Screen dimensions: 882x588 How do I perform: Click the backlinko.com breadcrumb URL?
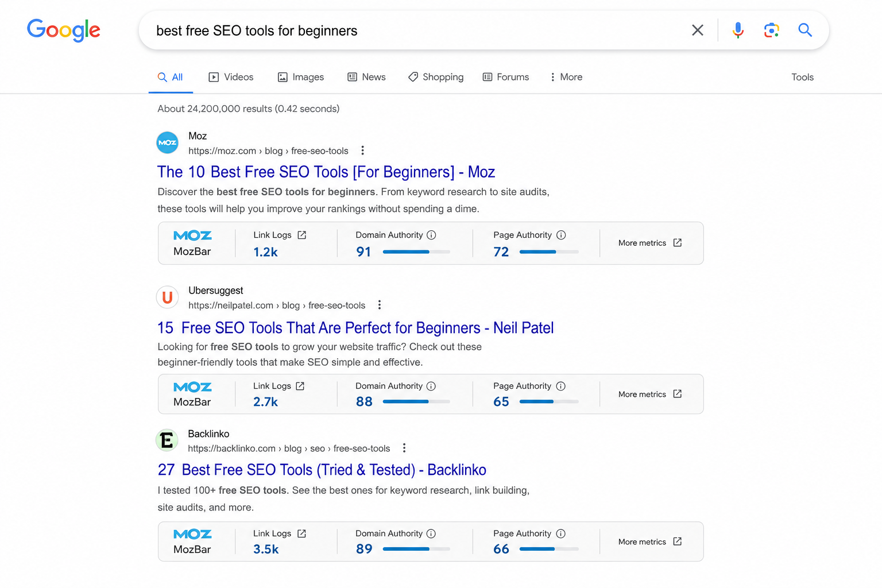289,448
